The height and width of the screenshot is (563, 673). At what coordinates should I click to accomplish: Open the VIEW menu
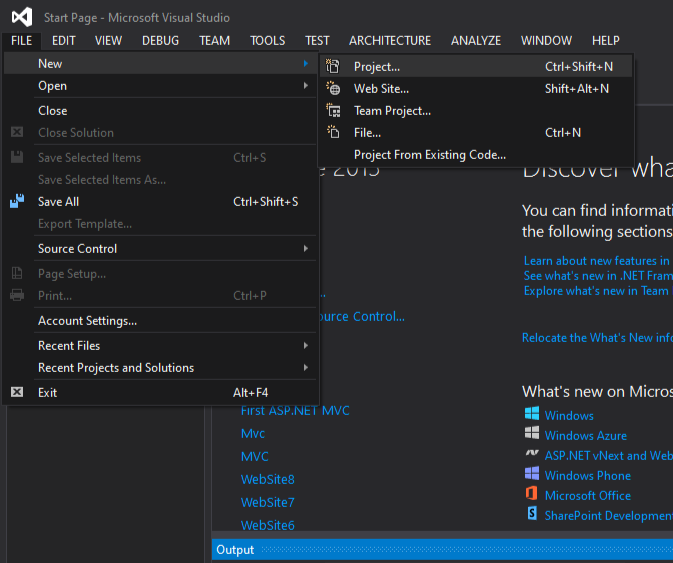point(108,41)
